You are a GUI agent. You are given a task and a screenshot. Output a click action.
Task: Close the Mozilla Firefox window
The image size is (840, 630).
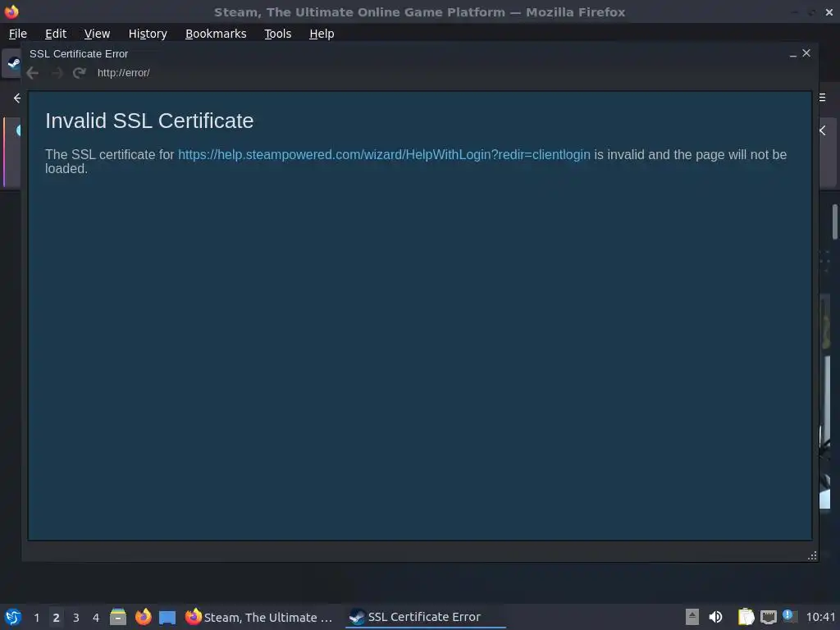[x=829, y=11]
